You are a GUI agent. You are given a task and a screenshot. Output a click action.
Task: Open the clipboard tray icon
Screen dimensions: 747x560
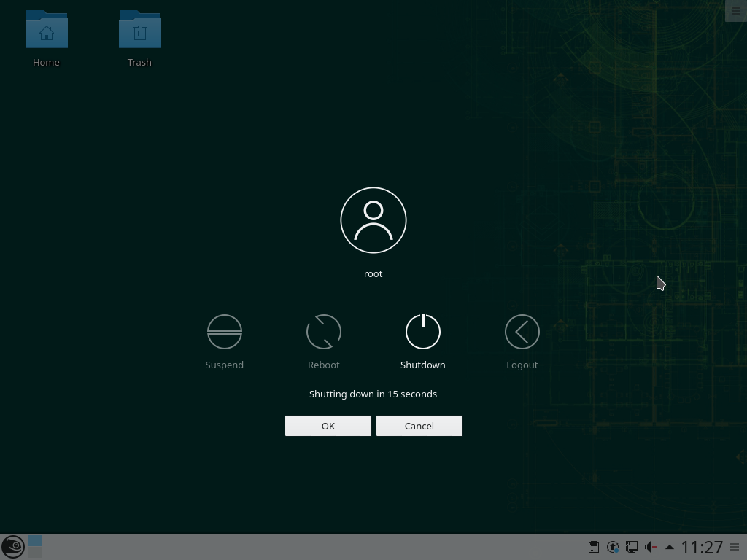[x=594, y=547]
